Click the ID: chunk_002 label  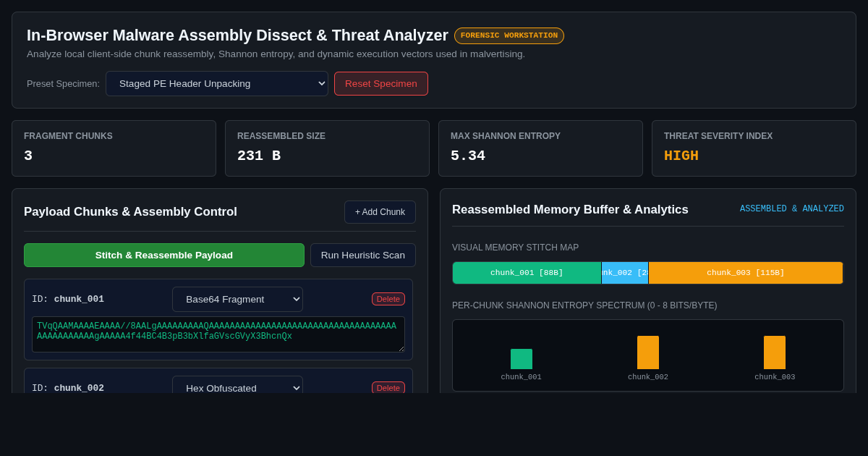[68, 388]
